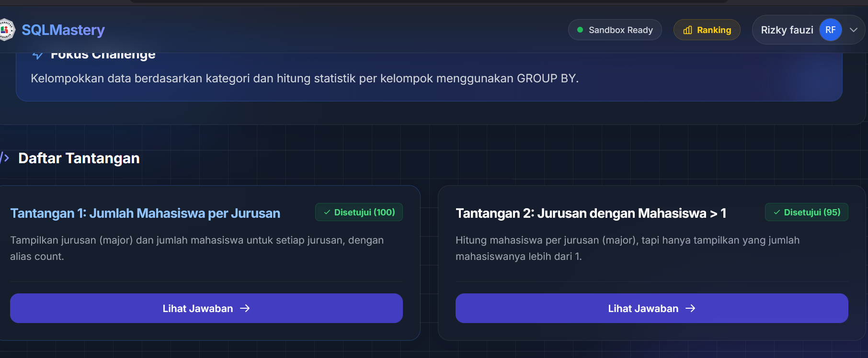
Task: Click the lightning icon beside Fokus Challenge
Action: pos(37,55)
